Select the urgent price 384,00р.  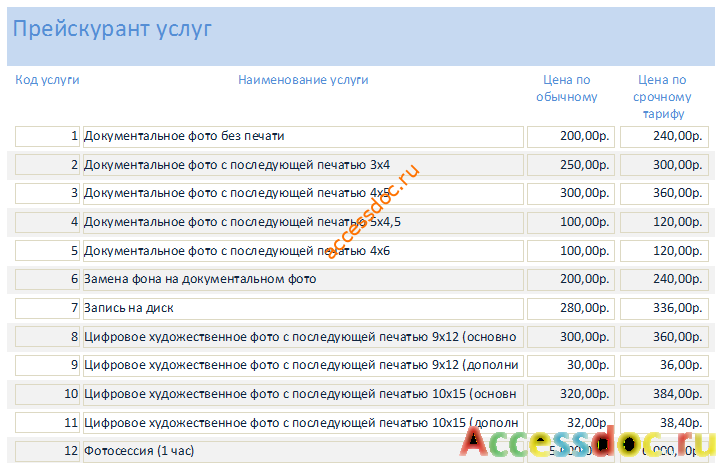pyautogui.click(x=664, y=394)
